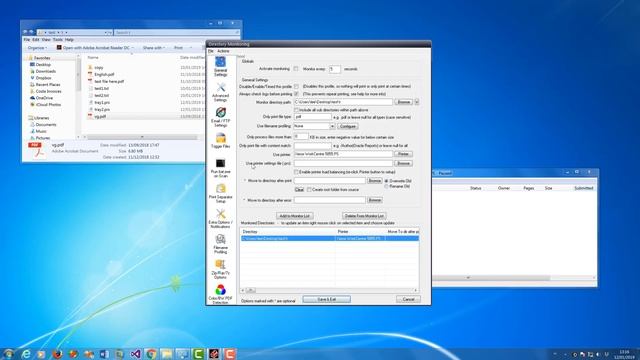Viewport: 640px width, 360px height.
Task: Open Organize dropdown in Explorer
Action: pyautogui.click(x=37, y=48)
